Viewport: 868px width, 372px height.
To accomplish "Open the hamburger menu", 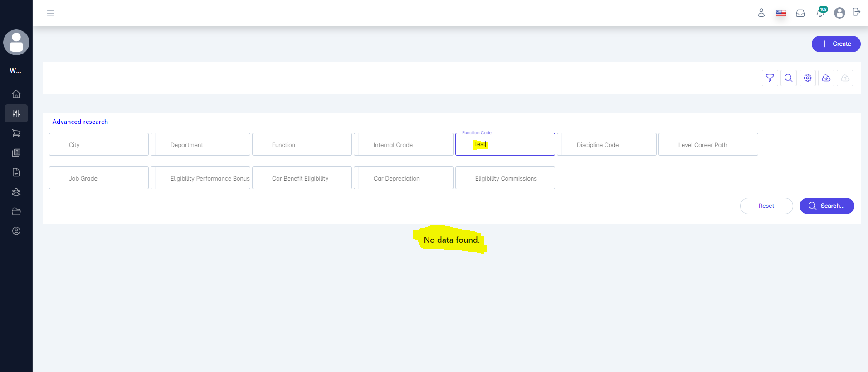I will click(51, 13).
